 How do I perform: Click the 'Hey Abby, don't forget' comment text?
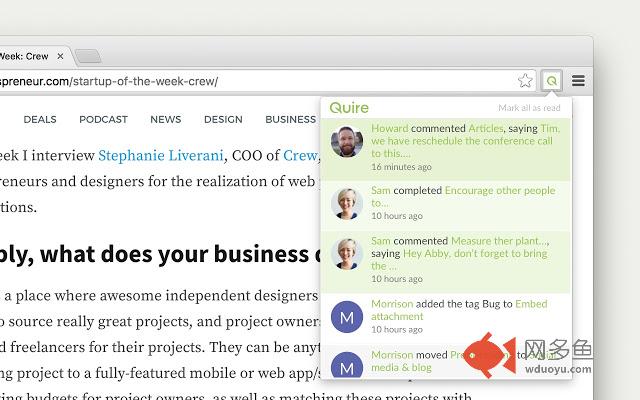[x=459, y=260]
